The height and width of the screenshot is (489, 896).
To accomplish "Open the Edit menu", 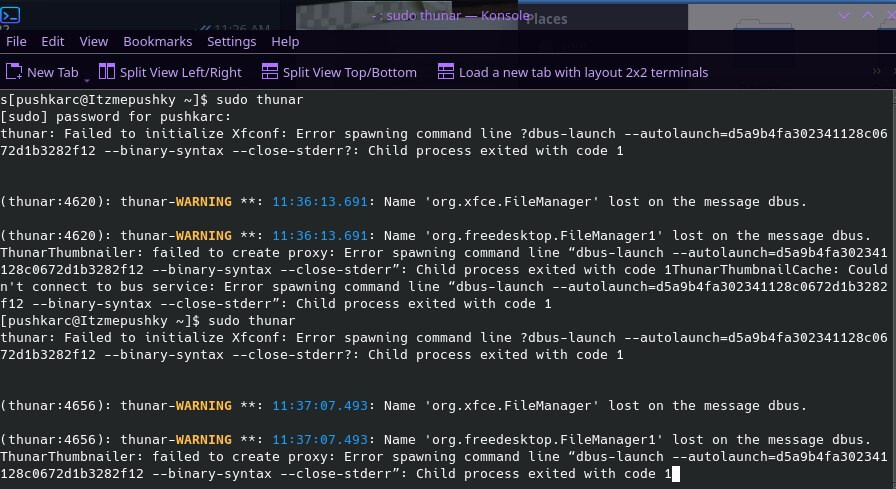I will [x=53, y=41].
